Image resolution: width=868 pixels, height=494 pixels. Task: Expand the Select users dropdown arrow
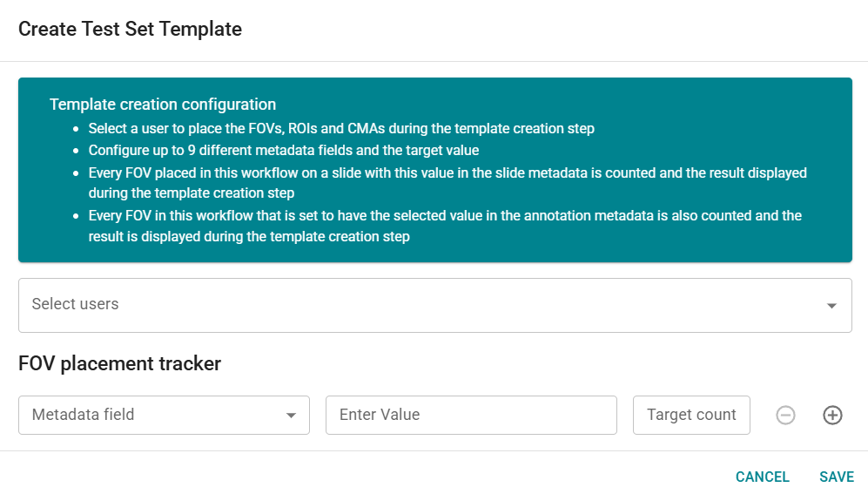point(831,306)
